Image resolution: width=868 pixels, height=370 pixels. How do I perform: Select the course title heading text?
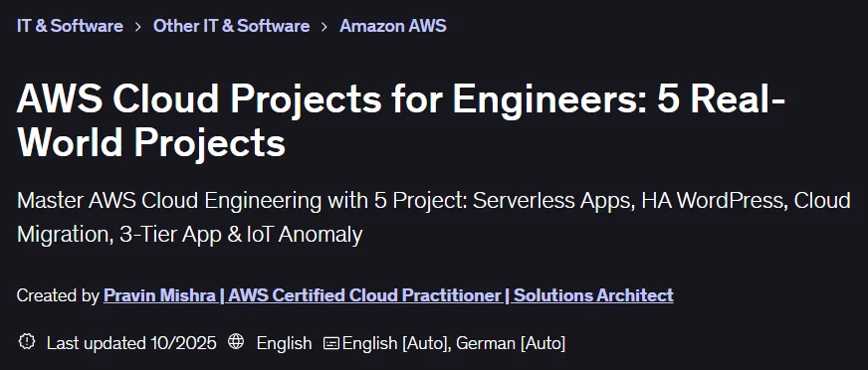tap(401, 120)
